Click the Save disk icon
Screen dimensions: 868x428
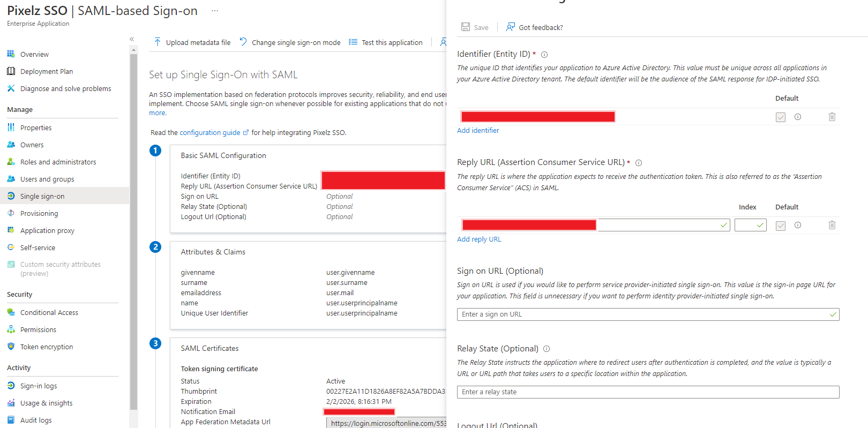[466, 27]
